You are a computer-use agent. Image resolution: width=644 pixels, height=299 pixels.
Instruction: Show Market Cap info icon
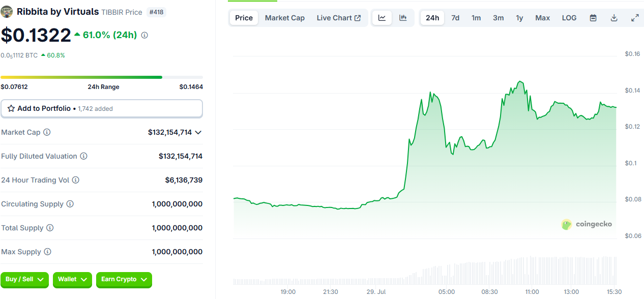(47, 132)
